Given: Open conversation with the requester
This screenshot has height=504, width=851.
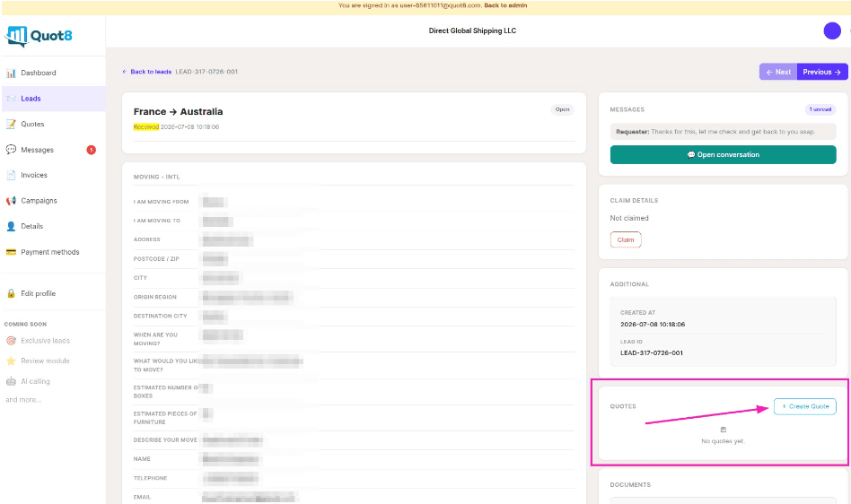Looking at the screenshot, I should 723,154.
